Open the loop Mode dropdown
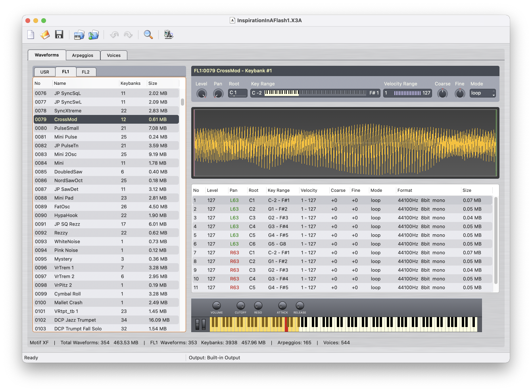 pos(482,93)
